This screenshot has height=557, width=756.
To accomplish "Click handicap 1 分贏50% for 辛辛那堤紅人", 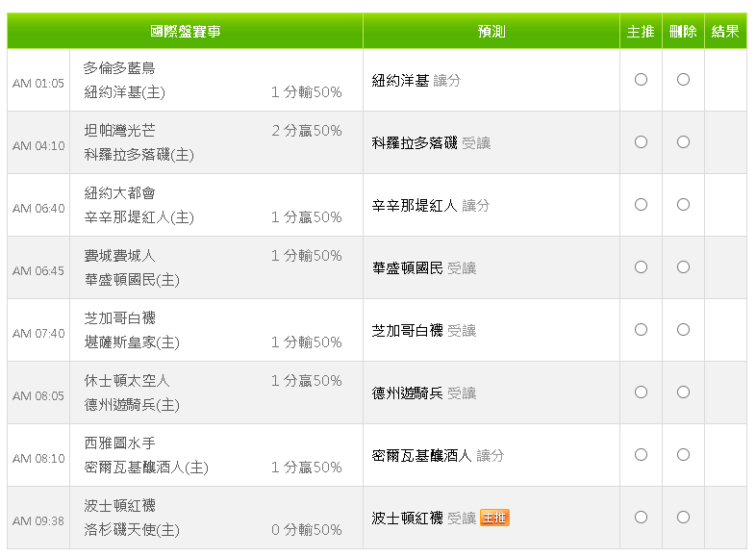I will tap(307, 217).
